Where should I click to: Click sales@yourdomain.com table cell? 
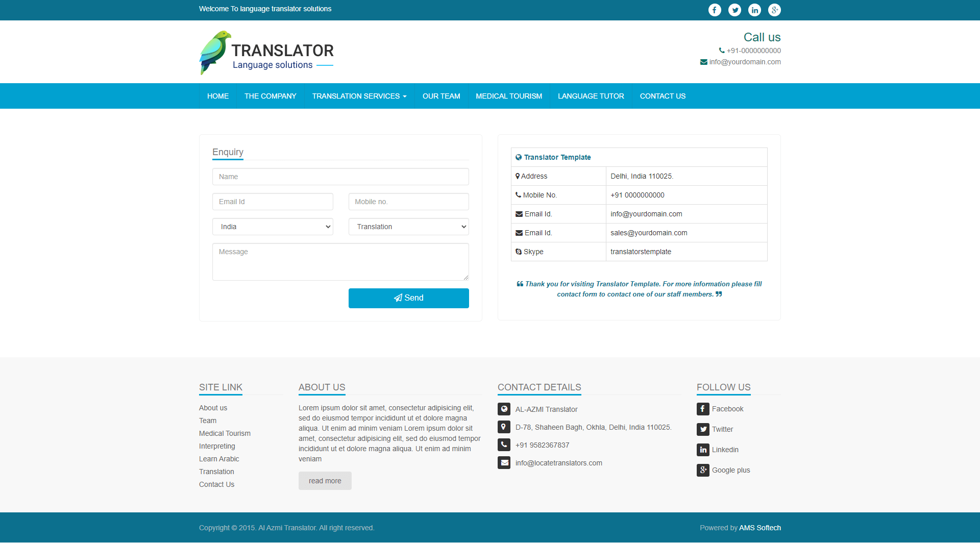pyautogui.click(x=687, y=233)
